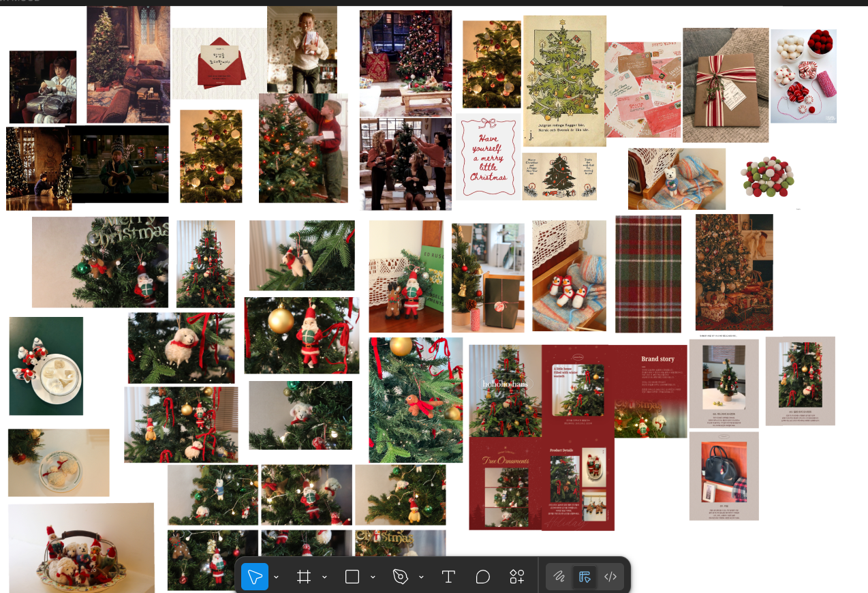The width and height of the screenshot is (868, 593).
Task: Select the Santa and reindeer shelf photo
Action: 406,276
